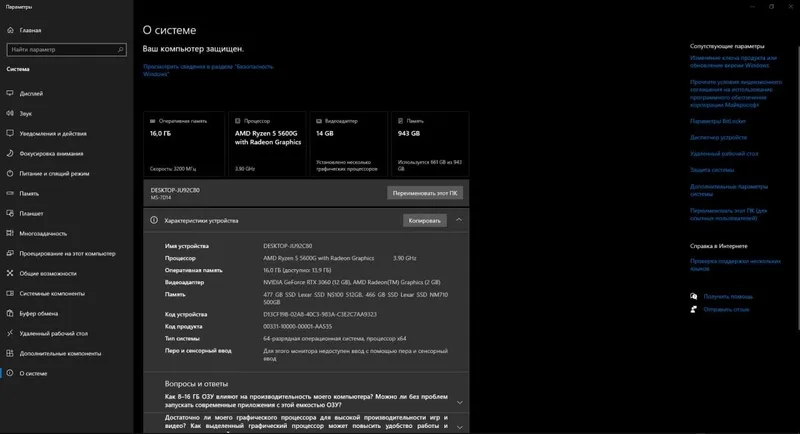
Task: Open Уведомления и действия icon
Action: pos(10,133)
